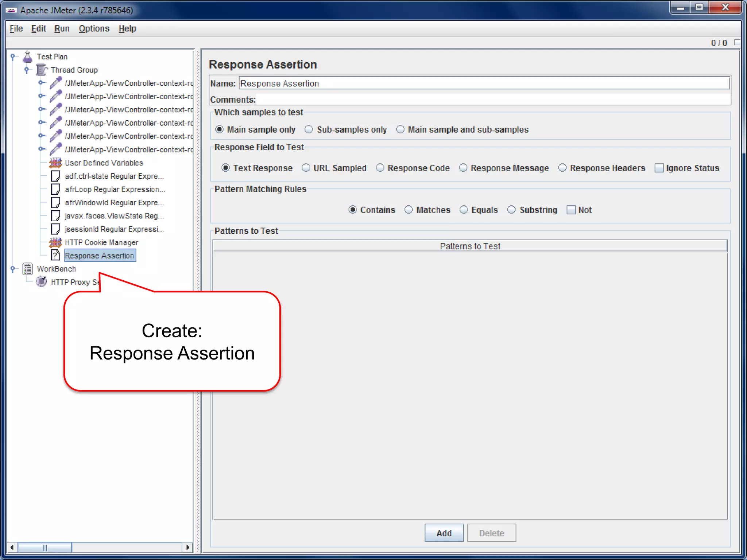Click the Add pattern button
The height and width of the screenshot is (560, 747).
(444, 533)
